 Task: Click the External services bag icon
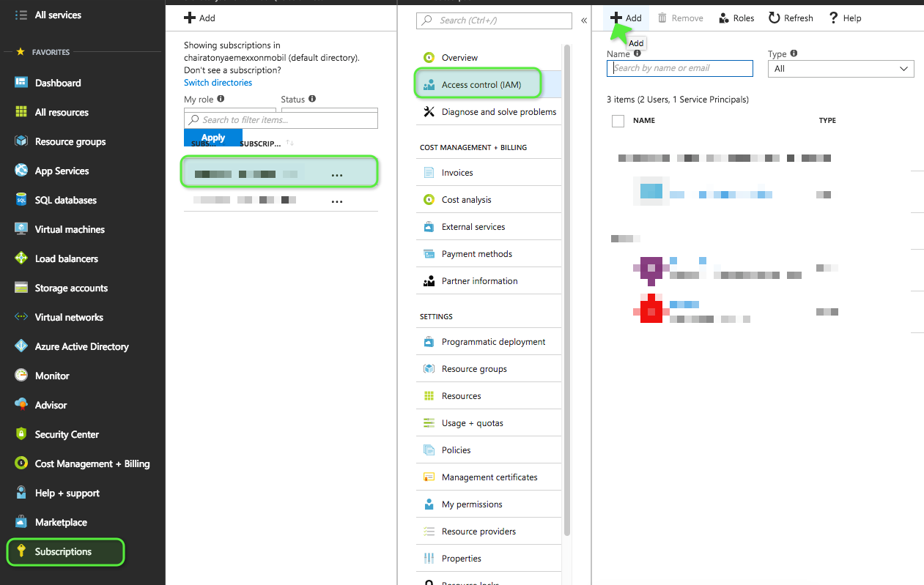pyautogui.click(x=429, y=227)
